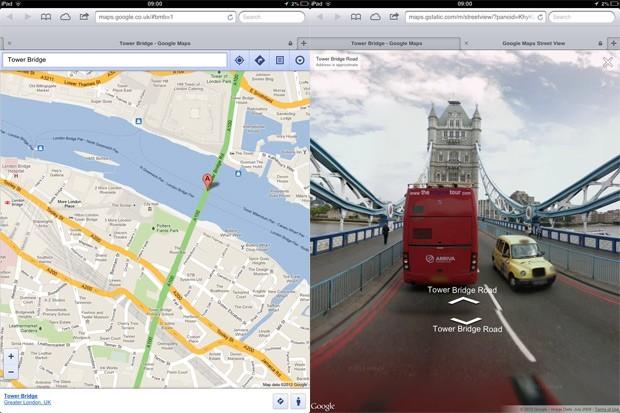This screenshot has height=413, width=620.
Task: Tap the My Location target icon in Maps toolbar
Action: coord(239,60)
